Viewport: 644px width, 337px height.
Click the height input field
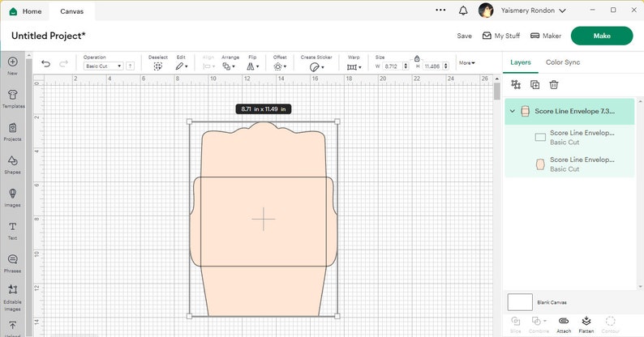coord(432,66)
